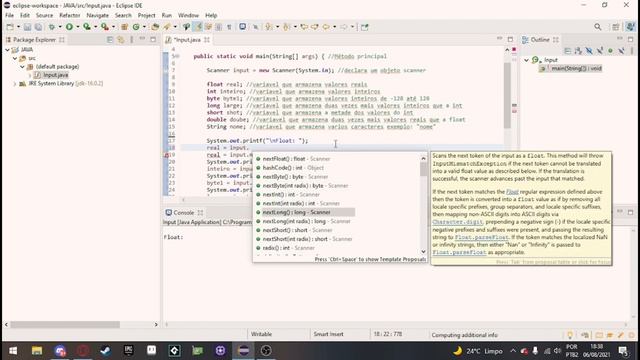Image resolution: width=640 pixels, height=360 pixels.
Task: Collapse all in Outline view
Action: (567, 51)
